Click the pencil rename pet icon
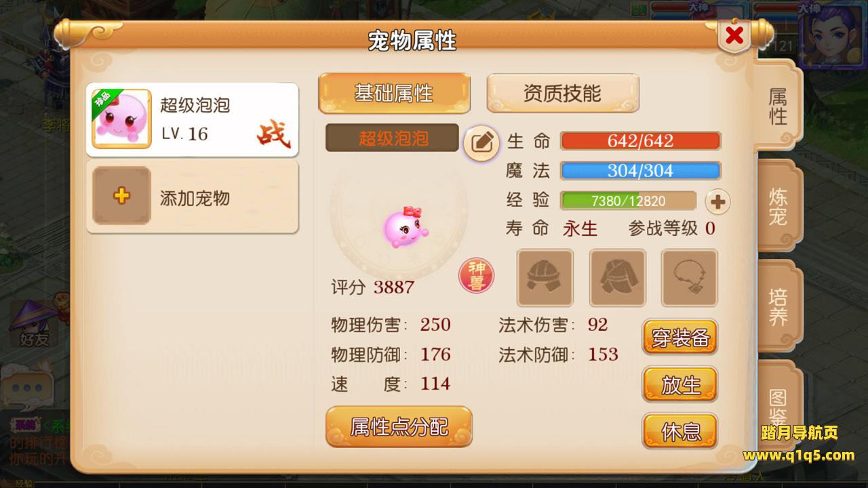 (481, 142)
